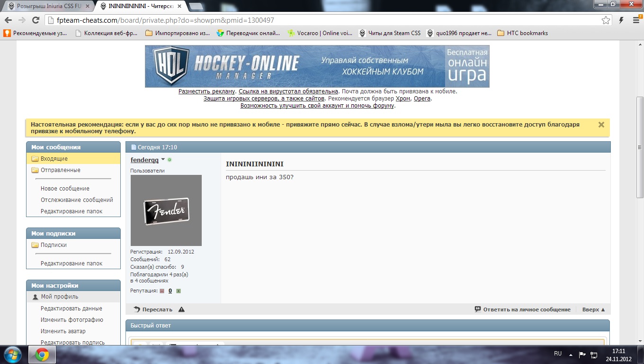644x364 pixels.
Task: Open the Читы для Steam CSS bookmark
Action: pos(390,33)
